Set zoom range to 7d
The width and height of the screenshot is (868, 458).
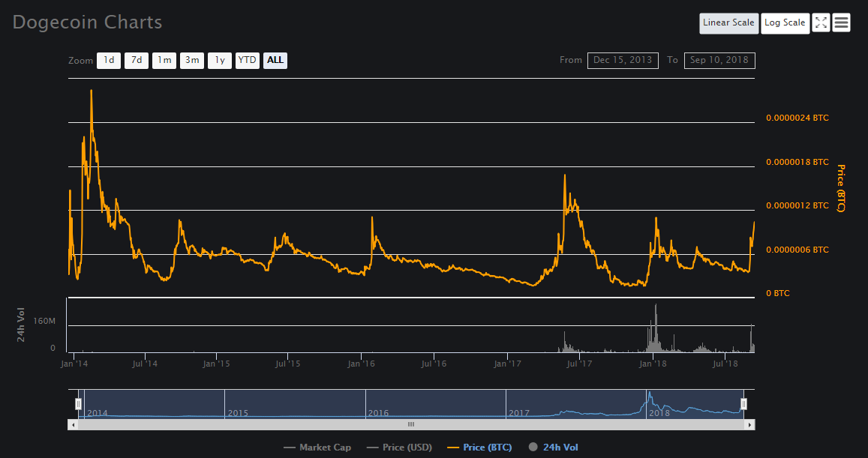pyautogui.click(x=137, y=60)
